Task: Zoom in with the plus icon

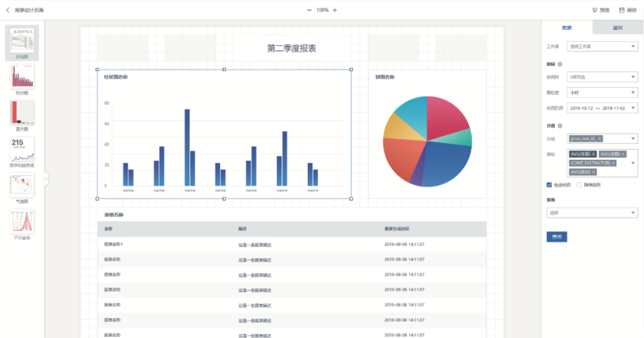Action: click(x=335, y=10)
